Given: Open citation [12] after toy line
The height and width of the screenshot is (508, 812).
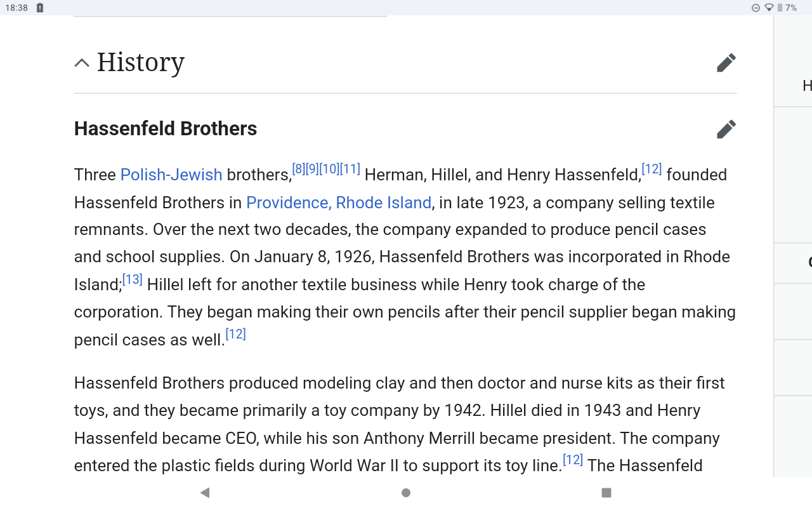Looking at the screenshot, I should [573, 460].
